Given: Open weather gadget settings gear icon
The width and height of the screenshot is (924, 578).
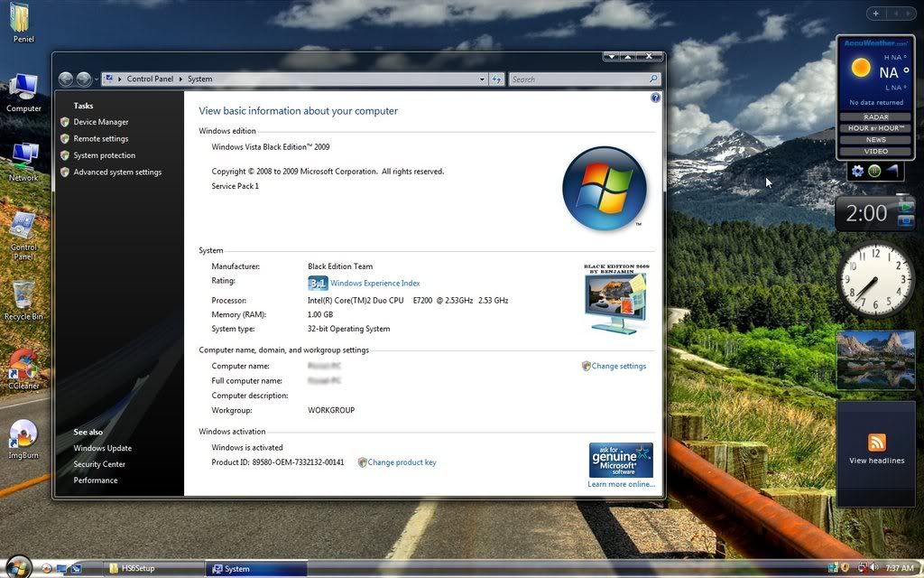Looking at the screenshot, I should (857, 171).
